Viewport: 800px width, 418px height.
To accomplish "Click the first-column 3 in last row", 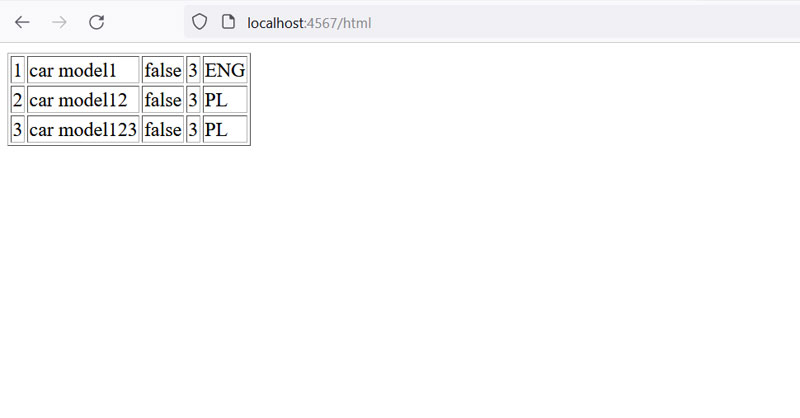I will click(x=18, y=129).
